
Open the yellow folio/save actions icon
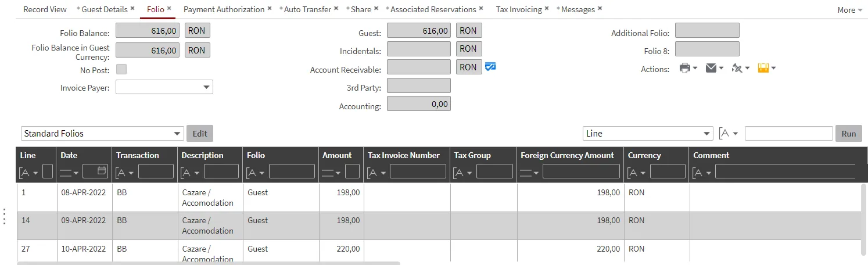[x=766, y=69]
